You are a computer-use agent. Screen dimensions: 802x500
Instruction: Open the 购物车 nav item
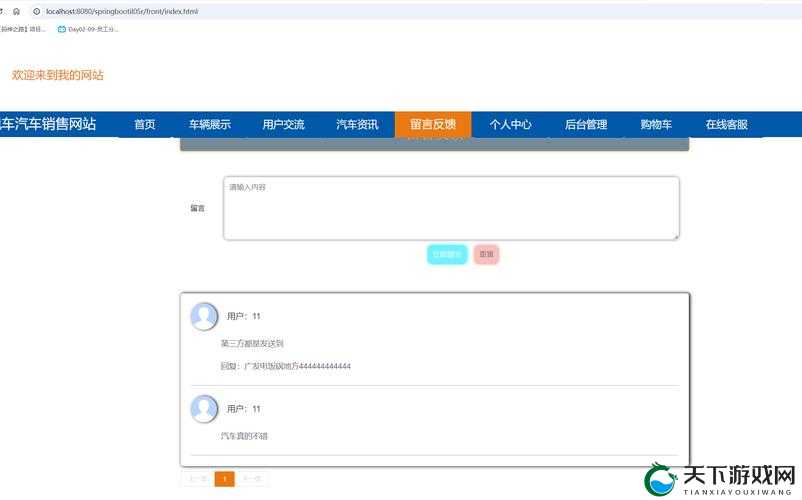(x=656, y=124)
